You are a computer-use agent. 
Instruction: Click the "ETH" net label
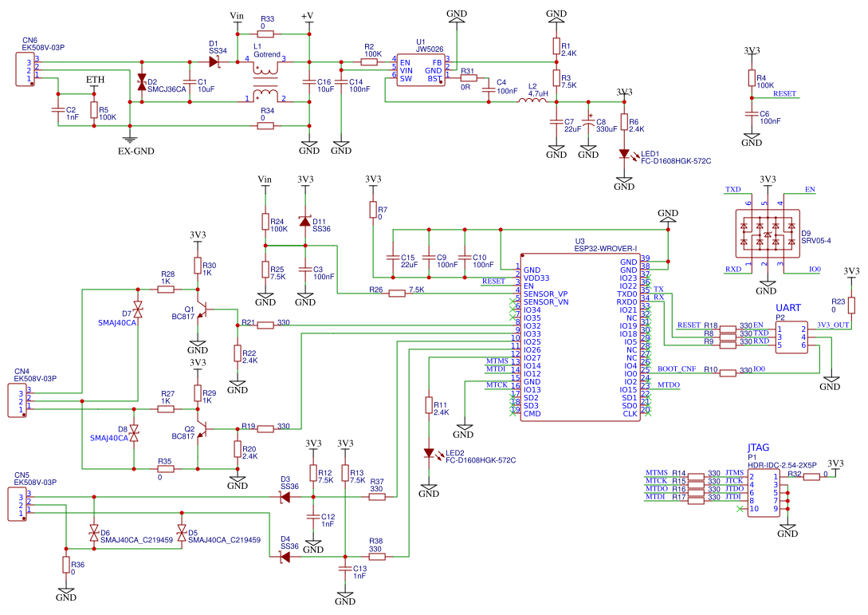tap(95, 80)
